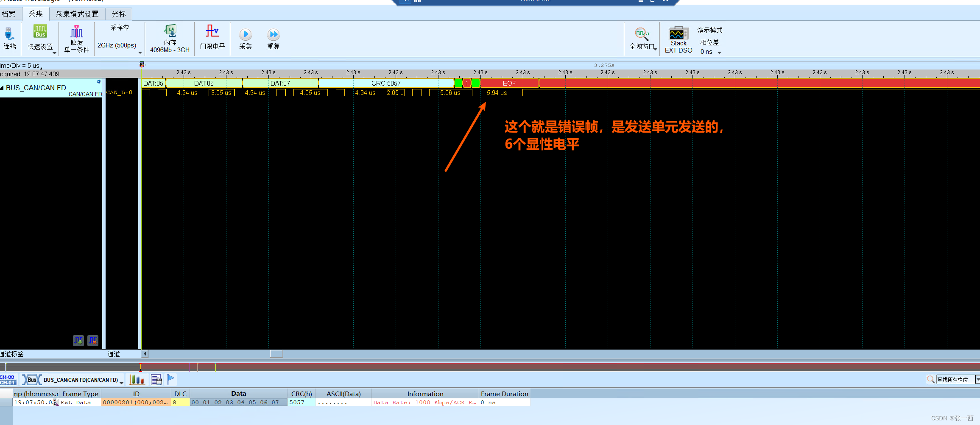The height and width of the screenshot is (425, 980).
Task: Click the 重复 repeat capture button
Action: (x=274, y=34)
